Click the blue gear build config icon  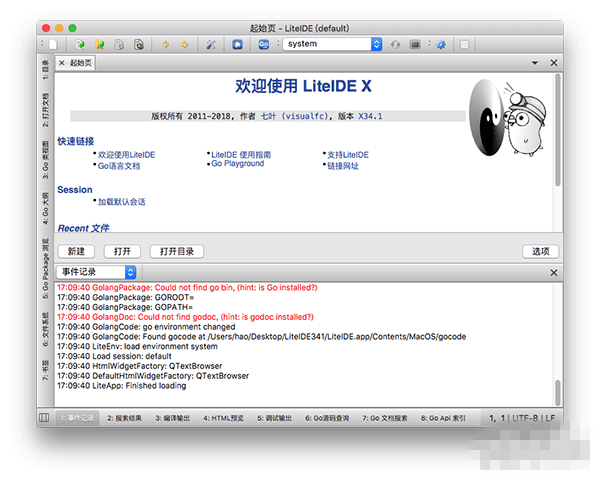[x=441, y=44]
